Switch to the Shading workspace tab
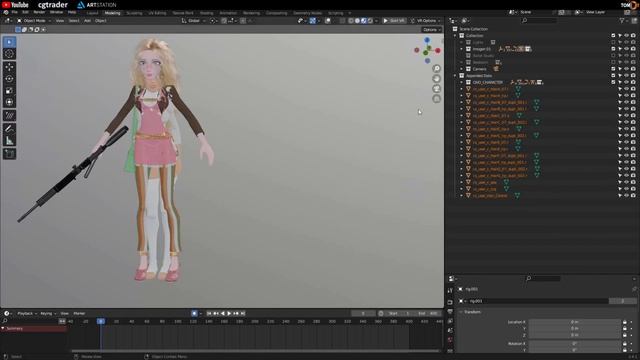The height and width of the screenshot is (360, 640). pos(207,13)
